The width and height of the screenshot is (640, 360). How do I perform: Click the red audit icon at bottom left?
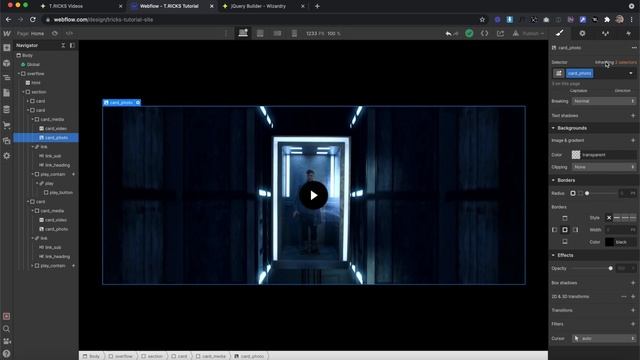(x=7, y=316)
